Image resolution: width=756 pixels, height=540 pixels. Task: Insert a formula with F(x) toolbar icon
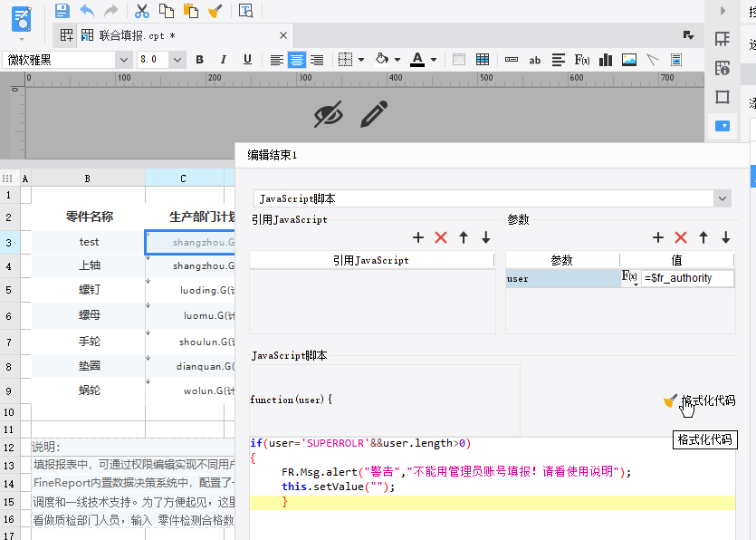tap(582, 60)
